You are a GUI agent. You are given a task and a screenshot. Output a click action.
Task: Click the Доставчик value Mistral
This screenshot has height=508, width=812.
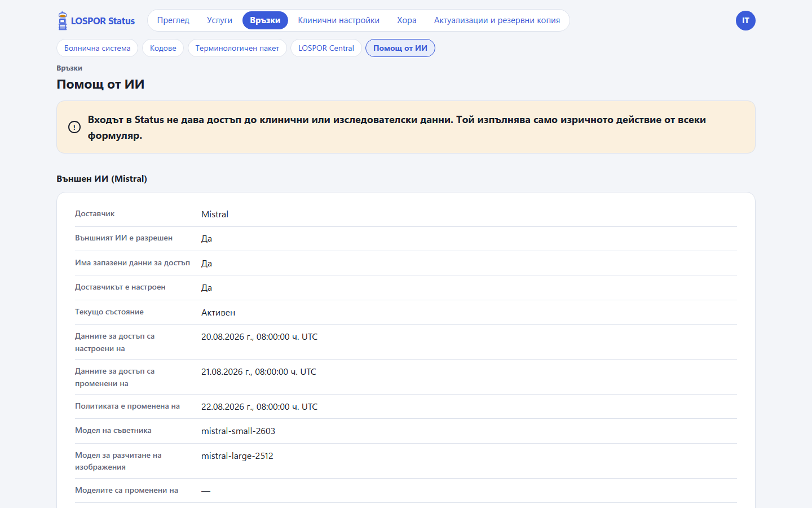click(x=215, y=214)
